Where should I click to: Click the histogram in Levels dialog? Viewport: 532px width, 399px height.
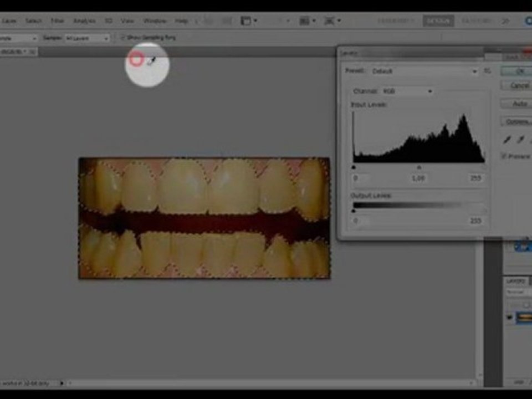[419, 137]
